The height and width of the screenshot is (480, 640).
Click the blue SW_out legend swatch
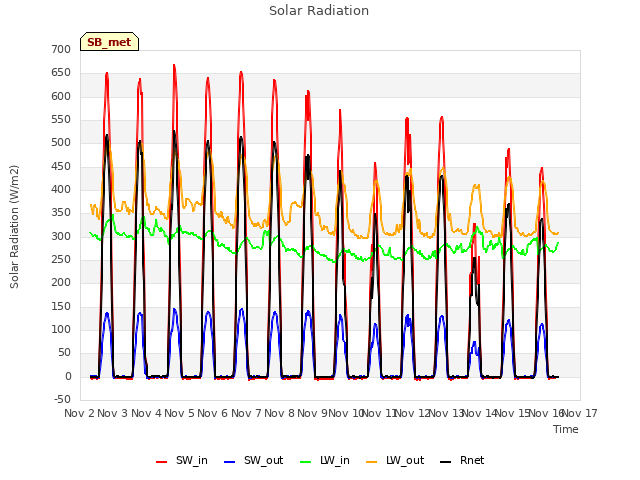tap(230, 462)
